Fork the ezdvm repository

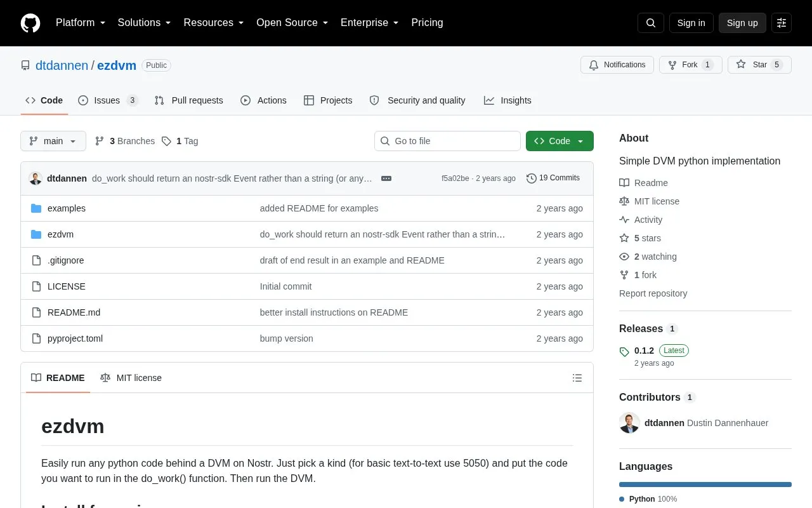coord(690,65)
